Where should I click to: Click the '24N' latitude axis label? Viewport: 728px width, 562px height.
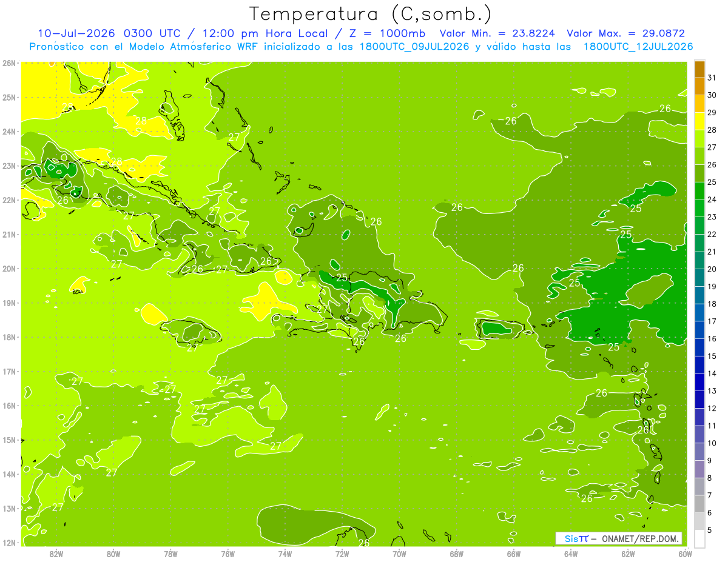8,132
